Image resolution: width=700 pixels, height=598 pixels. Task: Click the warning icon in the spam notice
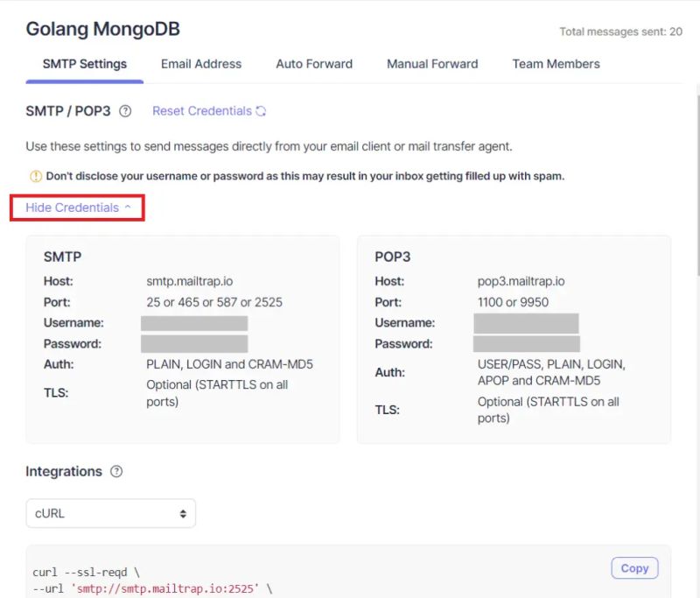pyautogui.click(x=36, y=176)
